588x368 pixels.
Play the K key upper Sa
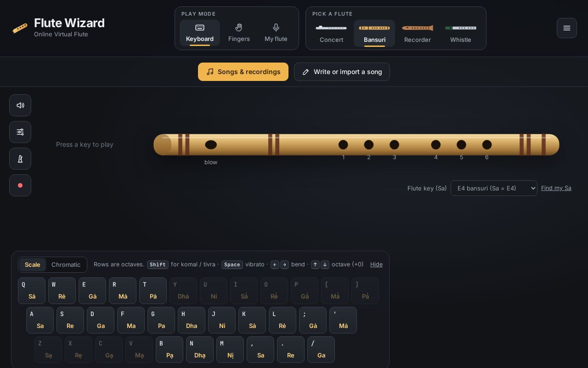click(252, 320)
